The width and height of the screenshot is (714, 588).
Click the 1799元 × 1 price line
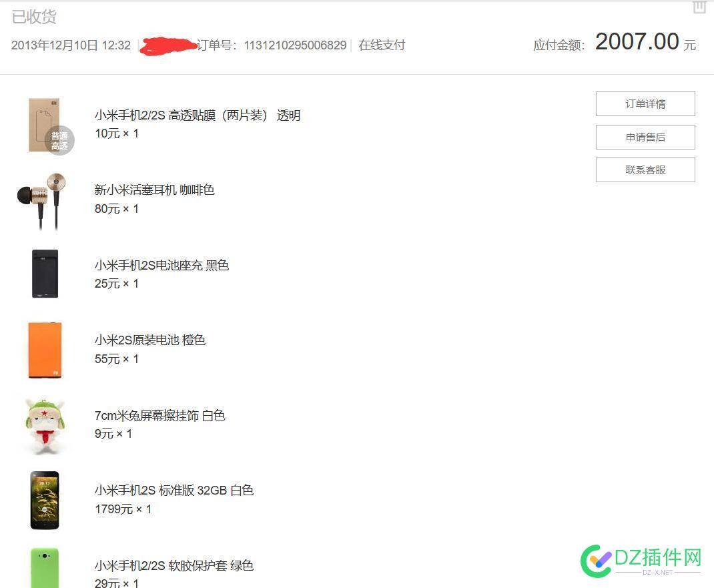click(x=123, y=509)
